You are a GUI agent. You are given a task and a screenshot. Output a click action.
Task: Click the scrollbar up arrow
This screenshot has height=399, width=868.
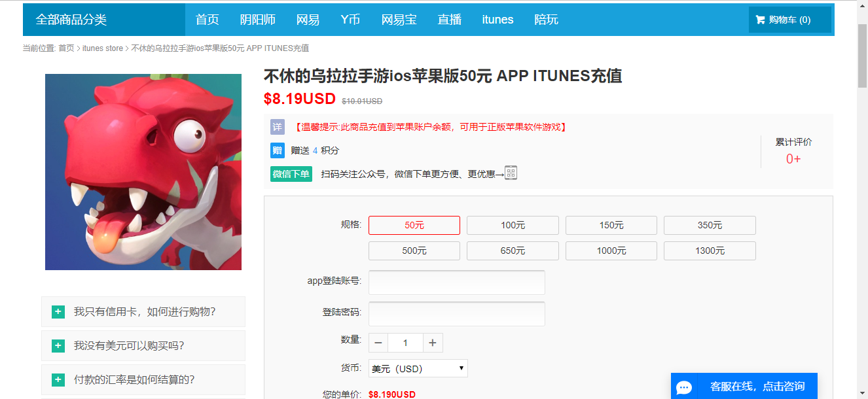(862, 6)
